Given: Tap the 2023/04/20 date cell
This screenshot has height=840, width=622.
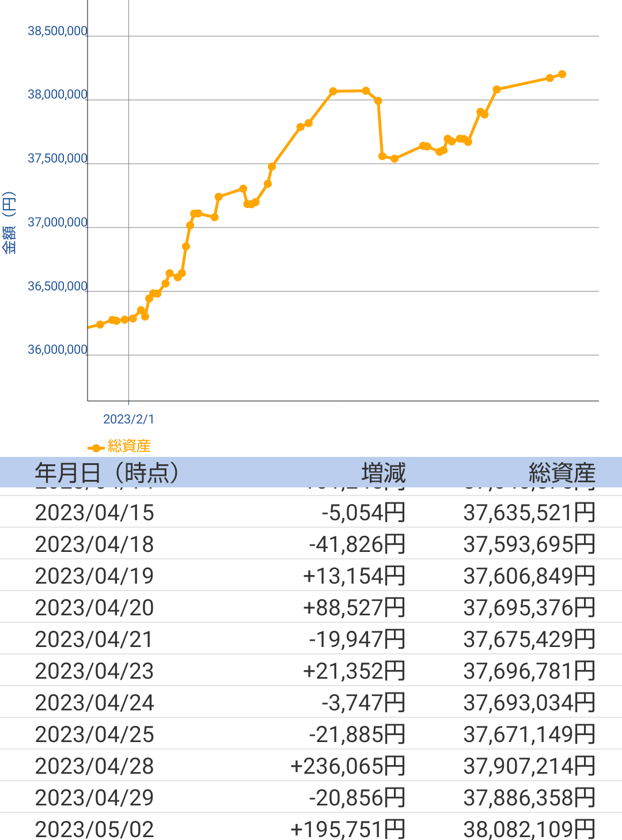Looking at the screenshot, I should 94,608.
